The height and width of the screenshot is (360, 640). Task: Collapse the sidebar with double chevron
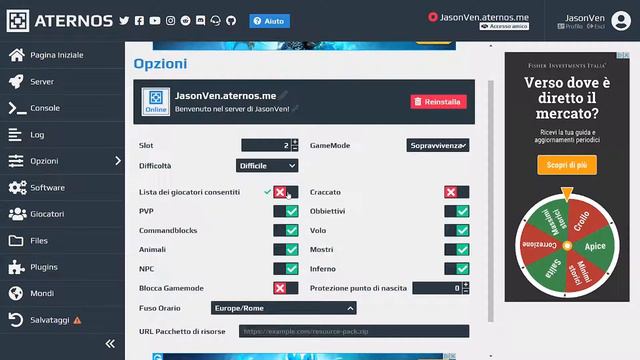click(110, 344)
